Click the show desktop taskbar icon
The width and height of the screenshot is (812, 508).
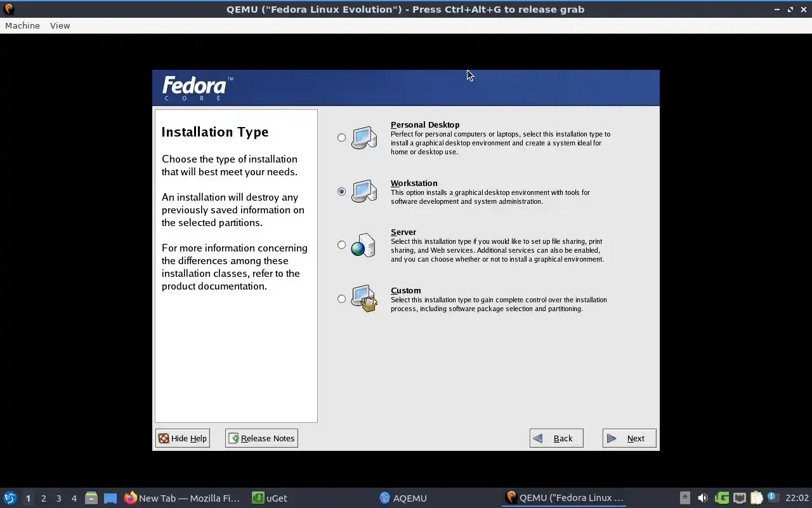coord(110,498)
